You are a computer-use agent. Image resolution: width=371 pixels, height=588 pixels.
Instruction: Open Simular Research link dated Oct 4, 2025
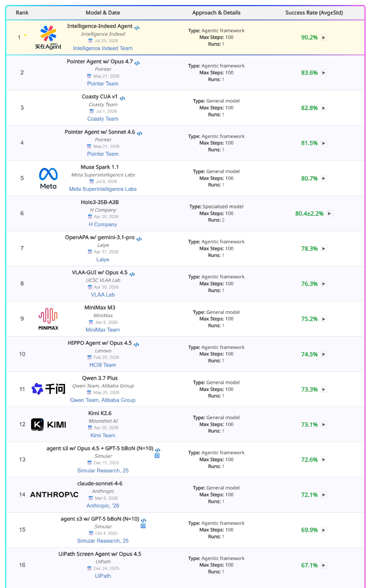[103, 541]
